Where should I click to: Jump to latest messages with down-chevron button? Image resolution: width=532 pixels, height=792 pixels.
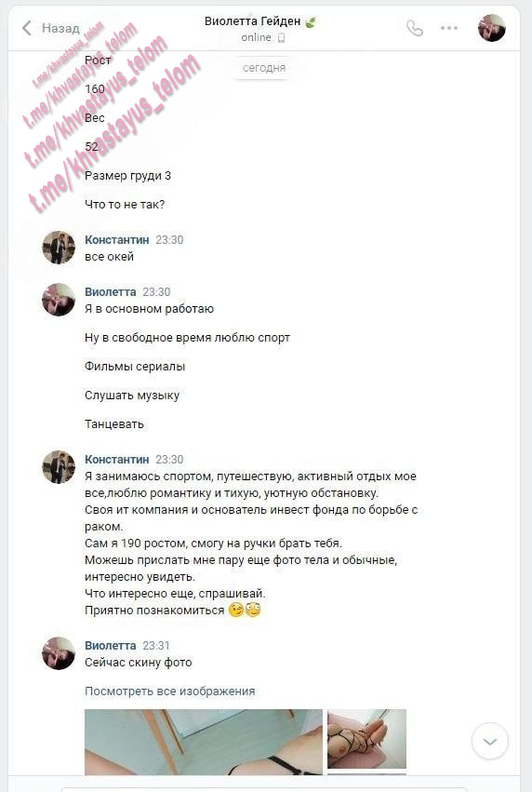point(489,741)
